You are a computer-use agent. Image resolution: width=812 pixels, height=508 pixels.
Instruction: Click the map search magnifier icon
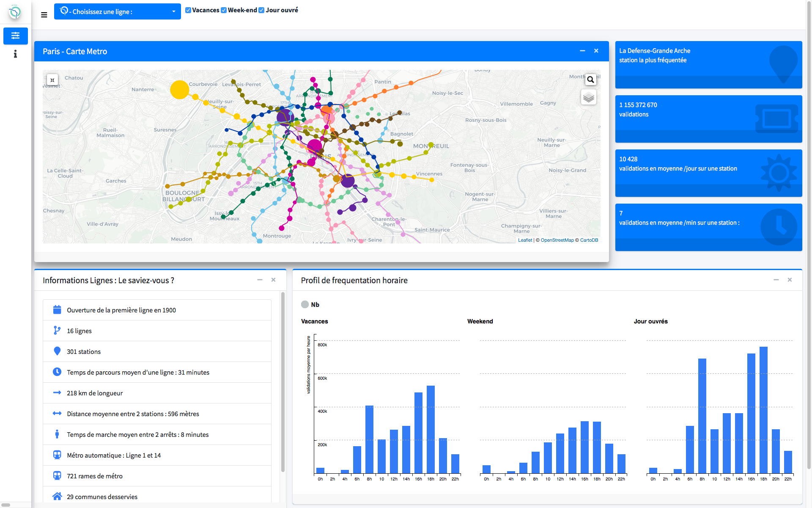(x=590, y=80)
